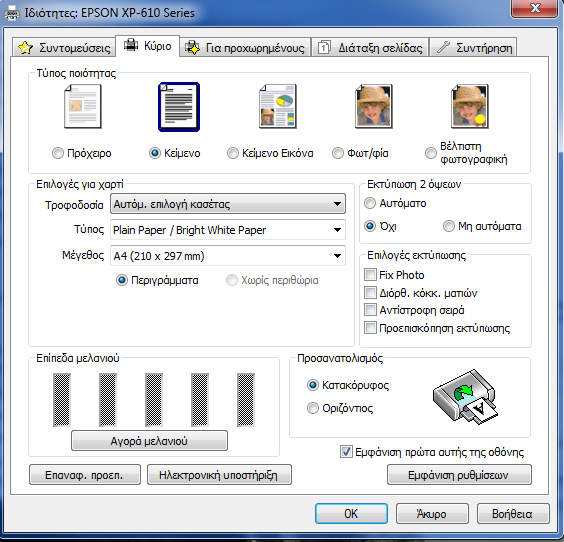Image resolution: width=564 pixels, height=542 pixels.
Task: Open the Μέγεθος paper size dropdown
Action: coord(228,256)
